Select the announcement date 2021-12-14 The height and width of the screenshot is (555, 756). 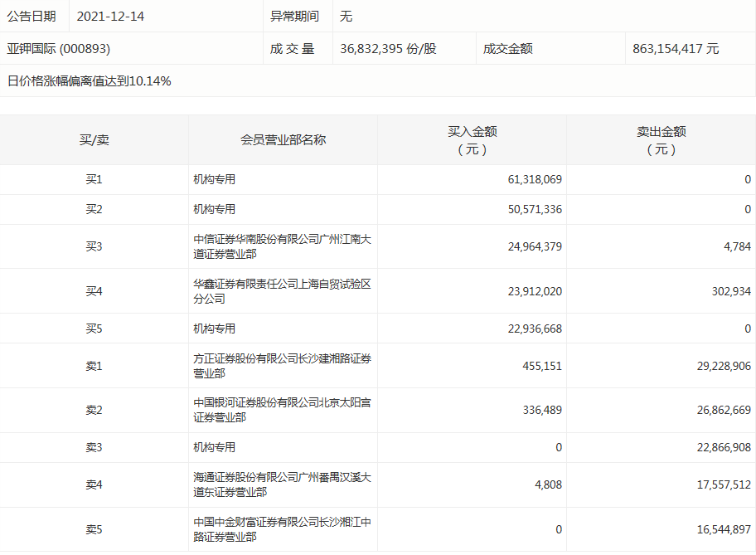(110, 17)
